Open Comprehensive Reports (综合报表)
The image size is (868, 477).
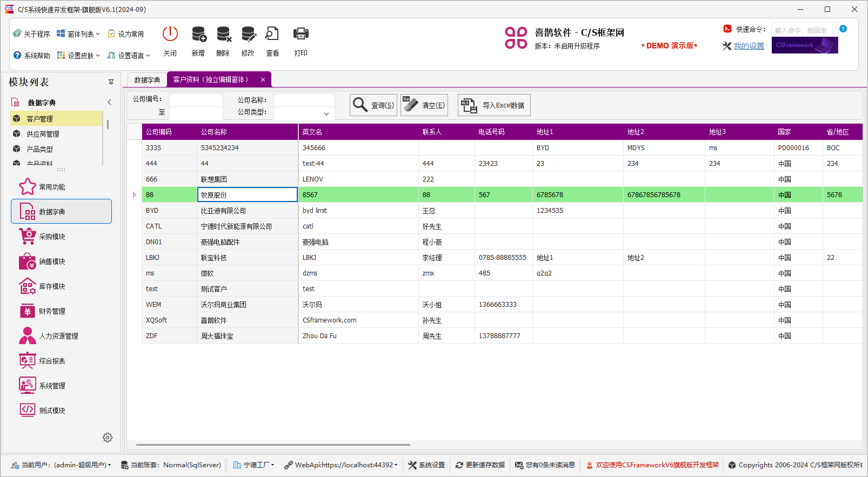[61, 361]
